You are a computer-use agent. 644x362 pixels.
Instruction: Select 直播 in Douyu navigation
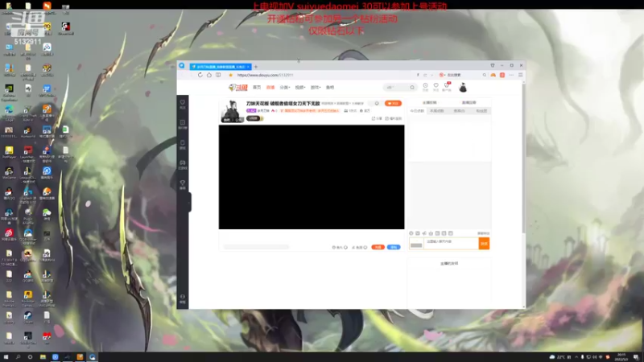point(270,88)
